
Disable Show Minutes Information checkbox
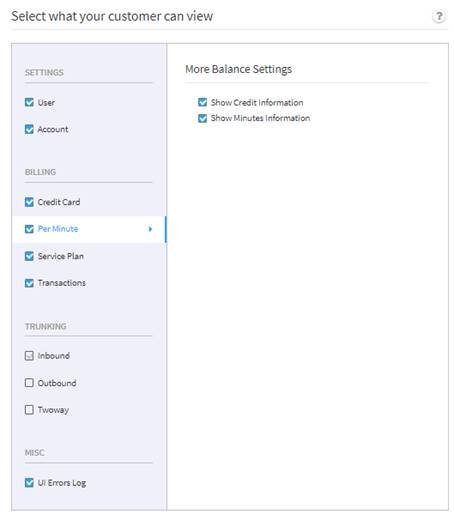(x=202, y=118)
